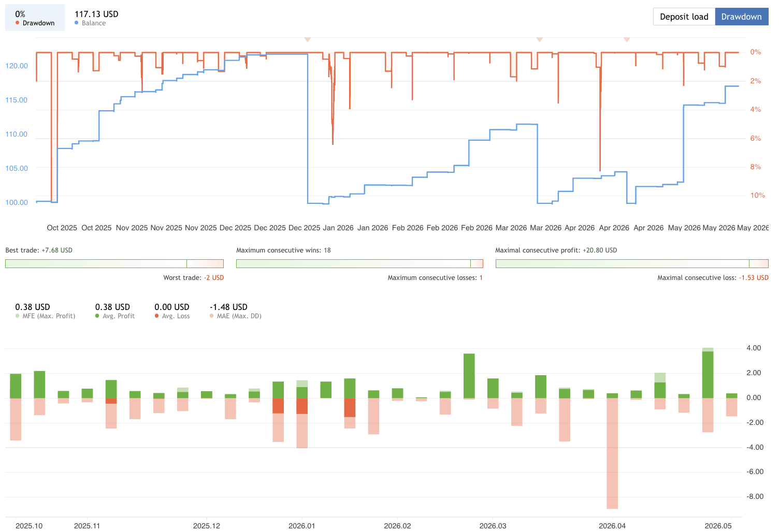Select the Drawdown tab button

click(741, 17)
